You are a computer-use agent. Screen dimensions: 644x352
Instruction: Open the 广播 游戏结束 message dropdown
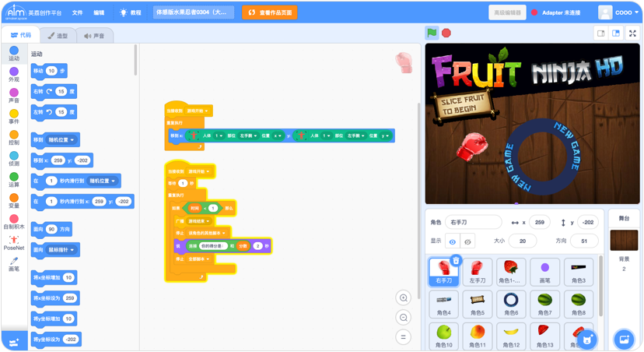click(x=199, y=221)
